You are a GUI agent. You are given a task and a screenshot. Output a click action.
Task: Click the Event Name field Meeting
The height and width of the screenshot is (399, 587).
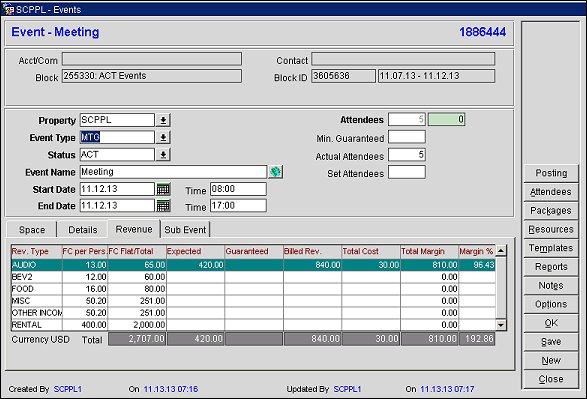[x=173, y=172]
